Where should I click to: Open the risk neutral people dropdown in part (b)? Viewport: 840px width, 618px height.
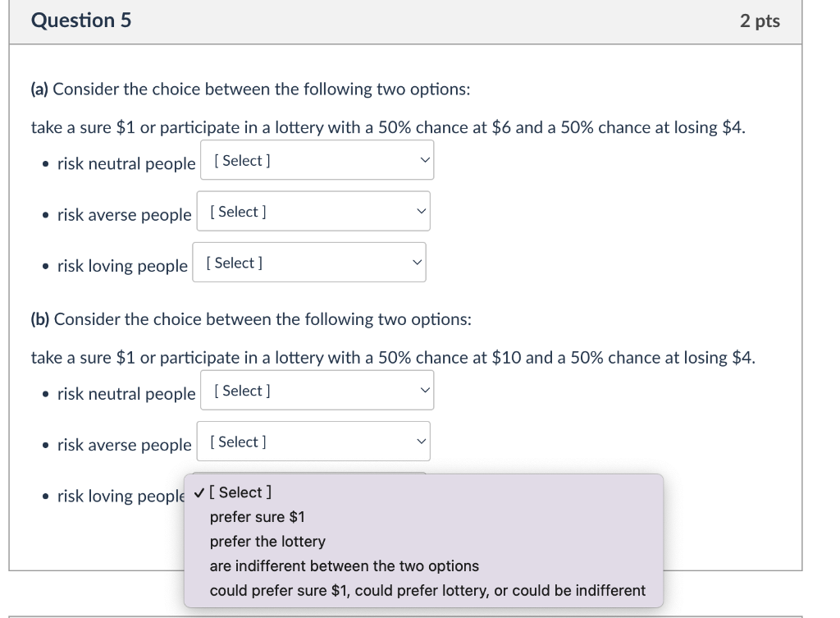point(317,390)
